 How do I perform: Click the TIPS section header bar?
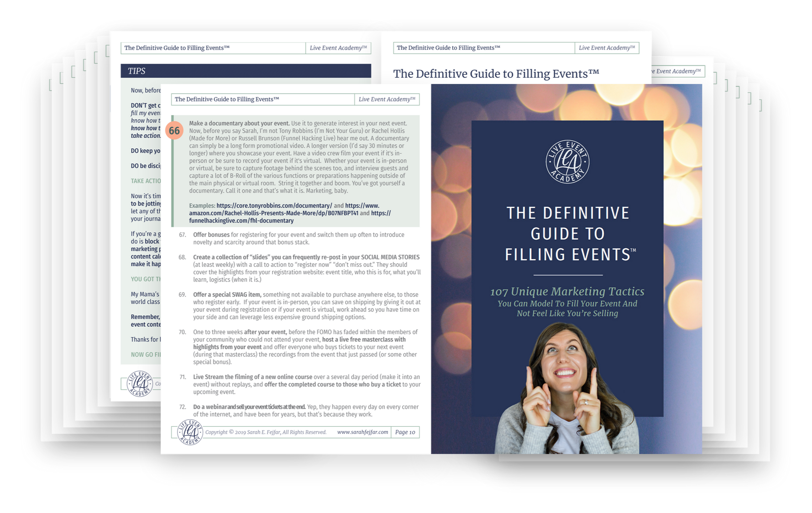point(246,71)
